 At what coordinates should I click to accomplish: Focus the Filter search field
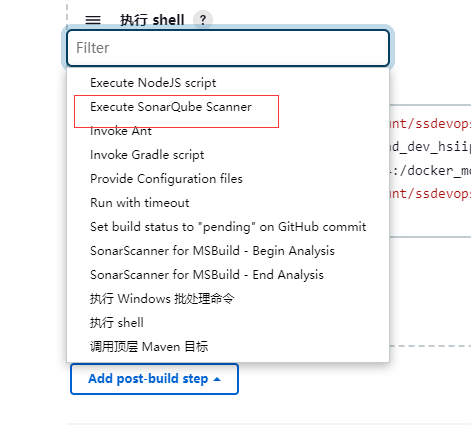point(228,48)
